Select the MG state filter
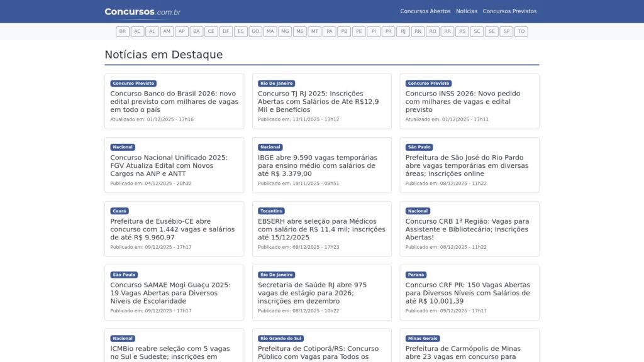This screenshot has width=644, height=362. click(x=285, y=31)
